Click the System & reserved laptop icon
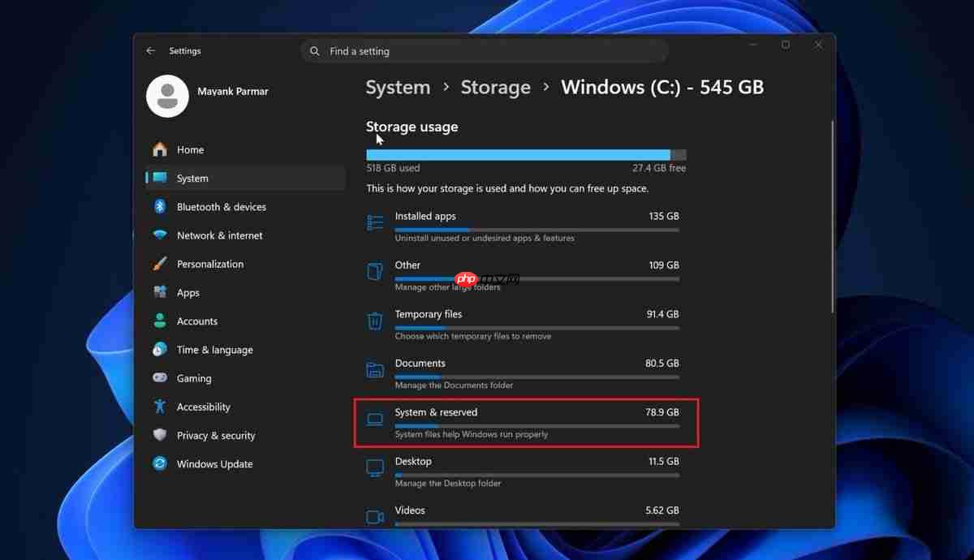974x560 pixels. [375, 420]
